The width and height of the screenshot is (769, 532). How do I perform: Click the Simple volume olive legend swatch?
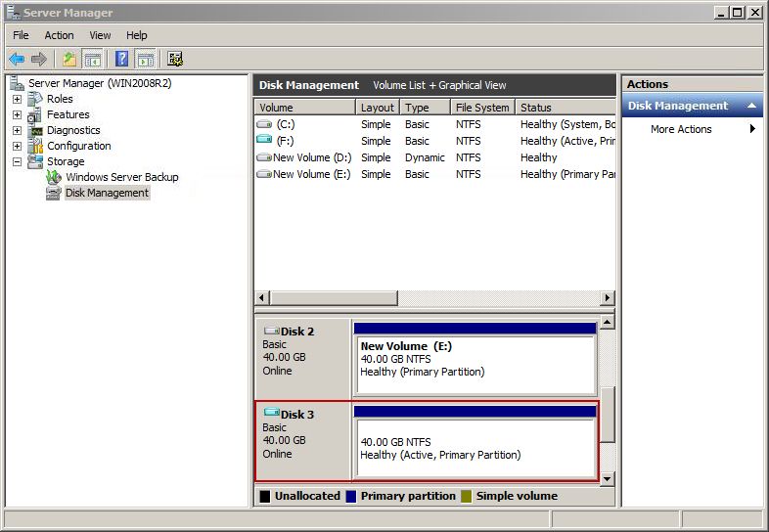pyautogui.click(x=466, y=496)
